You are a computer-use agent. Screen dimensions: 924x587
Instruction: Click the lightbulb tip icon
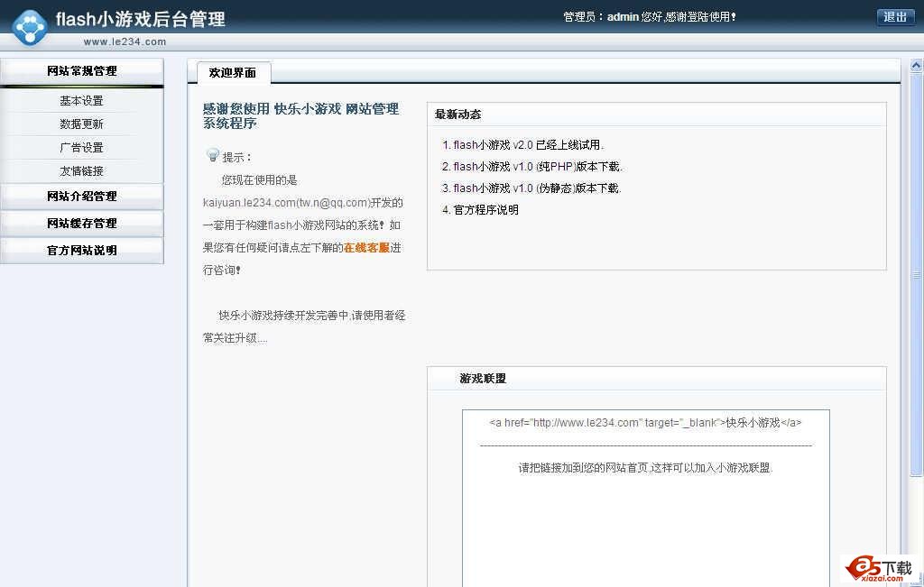(x=213, y=155)
